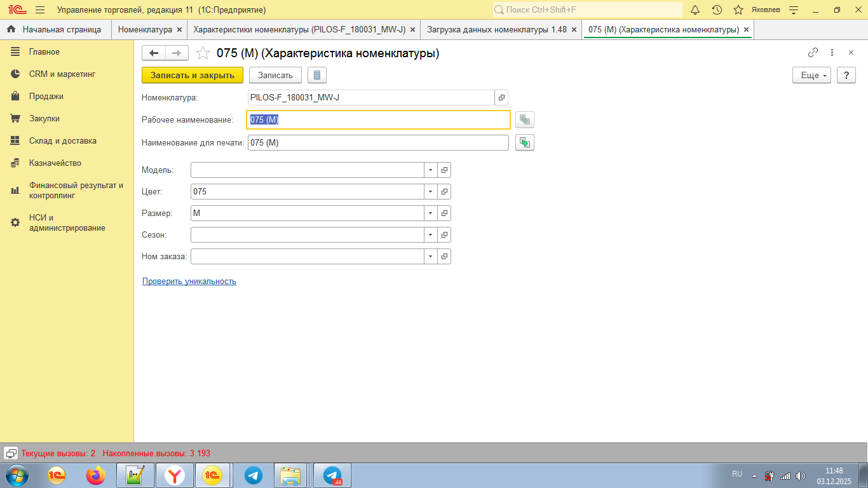
Task: Open help with the ? button
Action: tap(846, 75)
